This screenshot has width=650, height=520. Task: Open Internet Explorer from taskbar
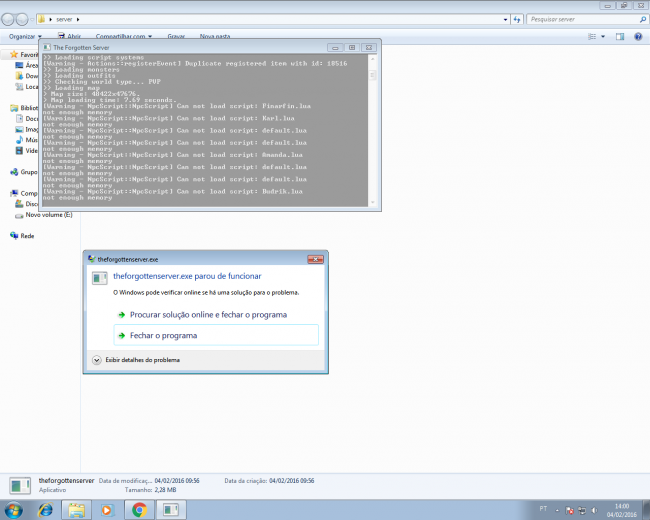pyautogui.click(x=46, y=510)
